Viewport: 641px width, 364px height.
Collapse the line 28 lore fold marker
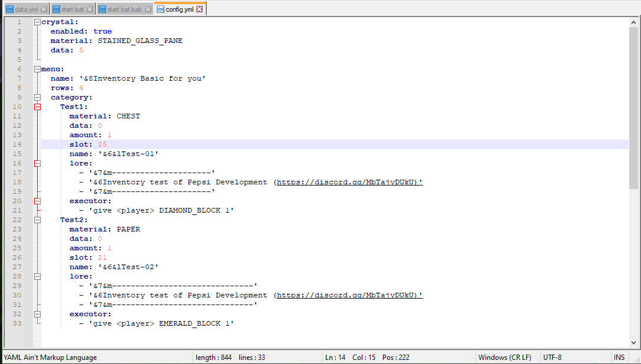click(37, 276)
